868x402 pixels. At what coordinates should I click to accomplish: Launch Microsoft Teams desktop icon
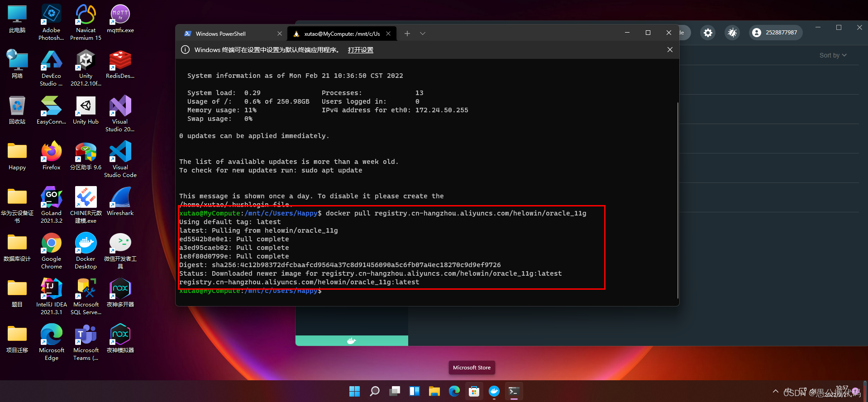(x=86, y=342)
